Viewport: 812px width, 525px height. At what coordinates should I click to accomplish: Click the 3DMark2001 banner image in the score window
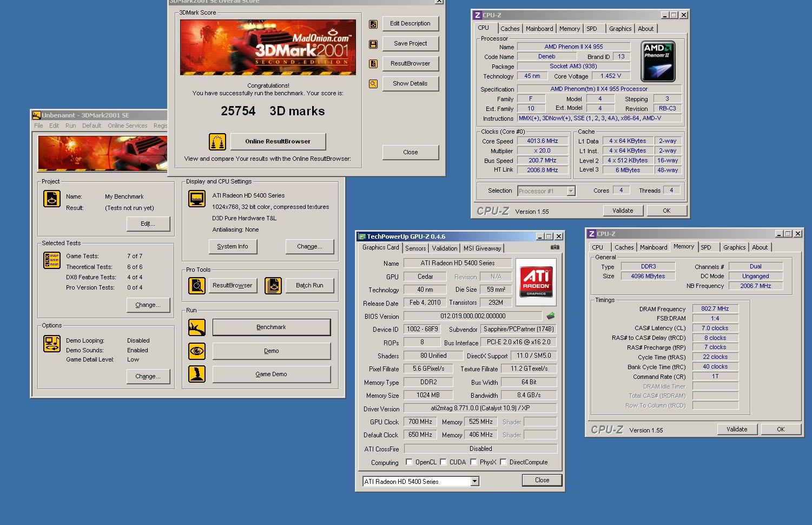click(x=268, y=47)
